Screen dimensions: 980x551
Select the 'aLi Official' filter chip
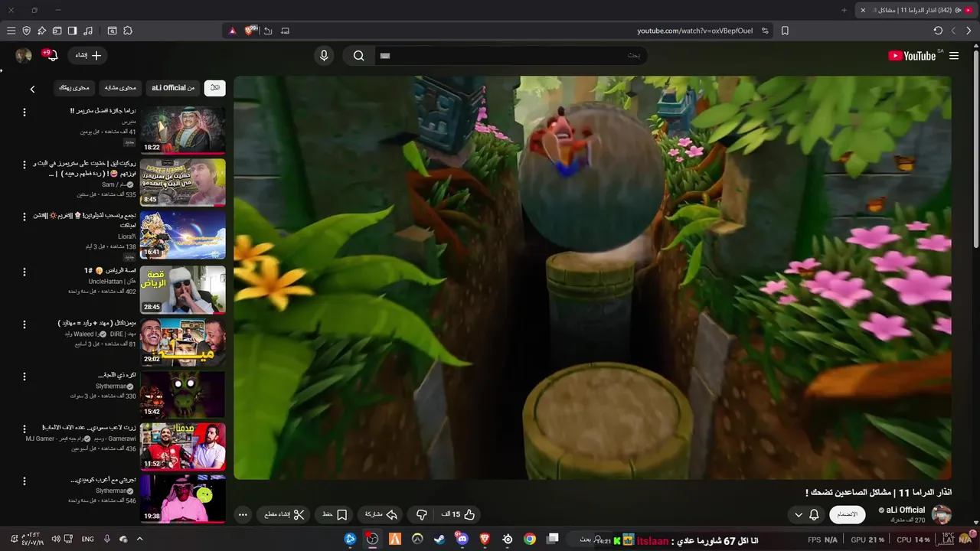coord(173,88)
